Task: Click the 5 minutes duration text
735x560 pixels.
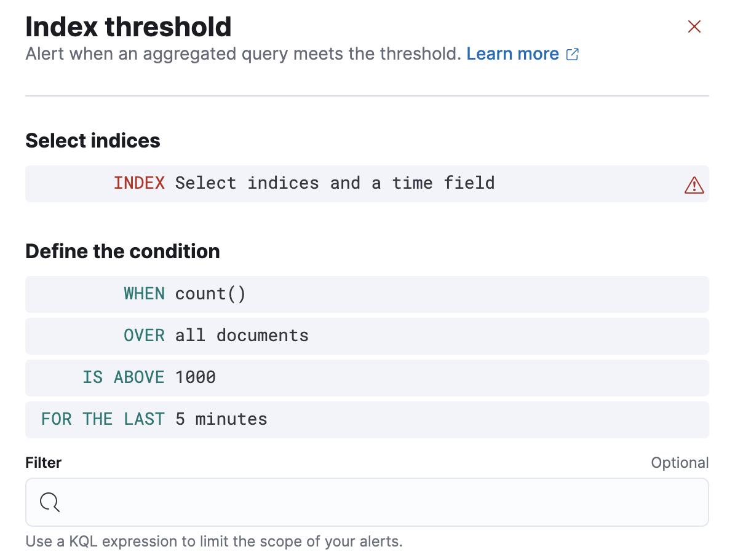Action: pyautogui.click(x=223, y=419)
